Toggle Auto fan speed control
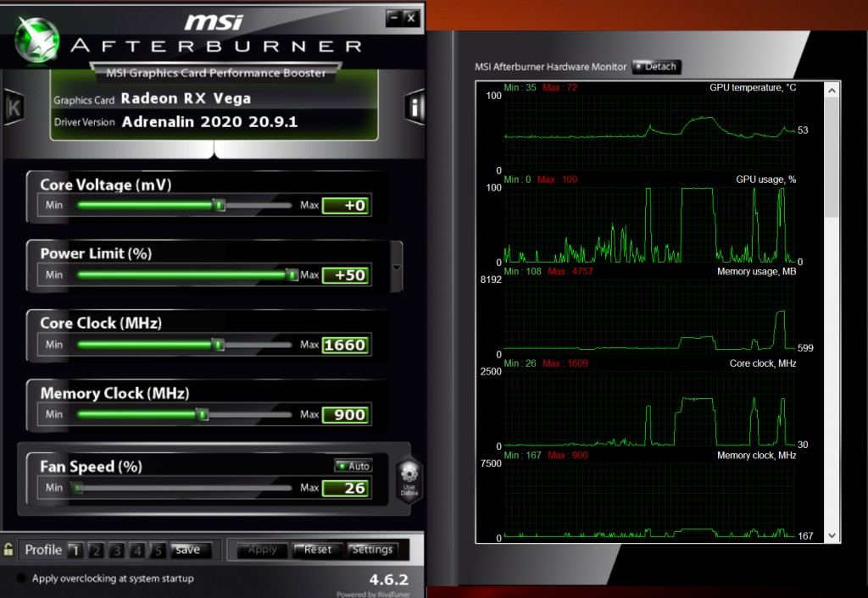 point(353,466)
